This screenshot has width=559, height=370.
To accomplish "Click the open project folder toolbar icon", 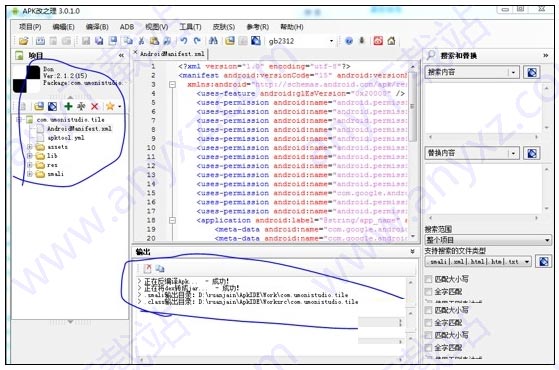I will (24, 41).
